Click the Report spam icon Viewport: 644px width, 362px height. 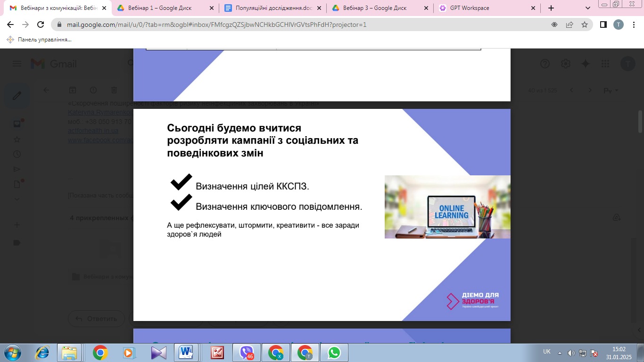click(x=93, y=90)
